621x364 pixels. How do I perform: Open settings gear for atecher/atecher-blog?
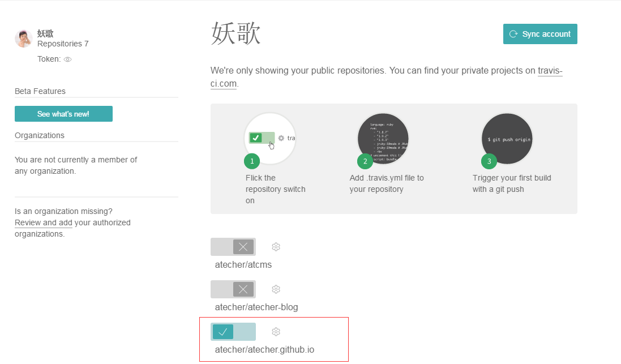pyautogui.click(x=276, y=289)
